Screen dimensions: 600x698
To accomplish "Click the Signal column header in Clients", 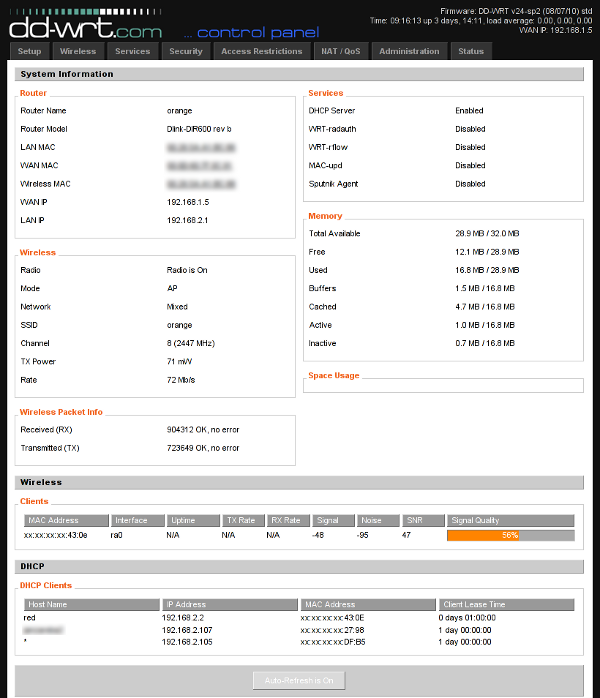I will point(332,520).
